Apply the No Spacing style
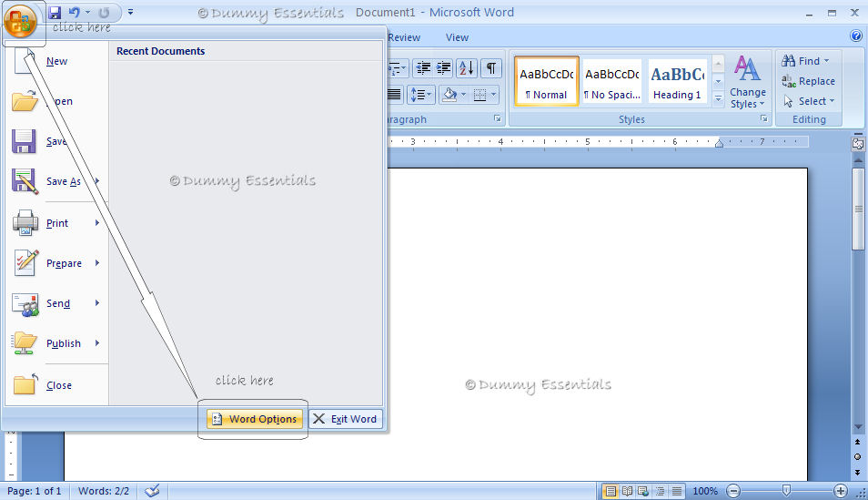The image size is (868, 500). pos(611,81)
